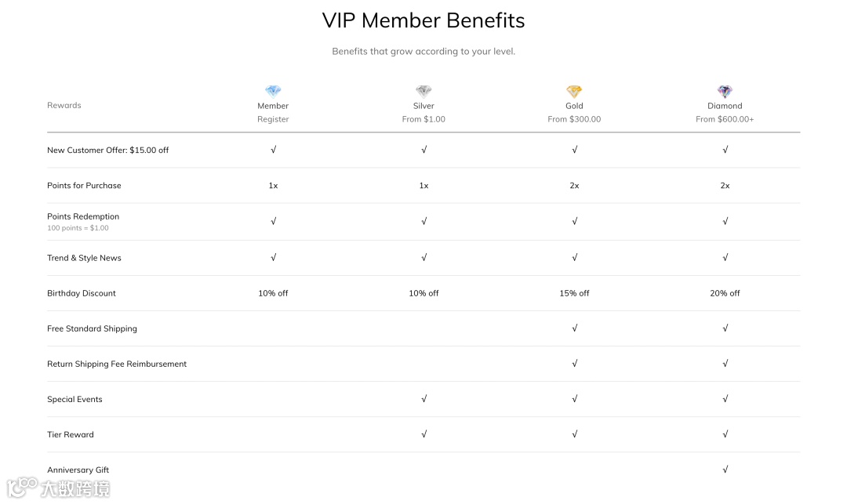
Task: Click the Diamond "From $600.00+" label
Action: pyautogui.click(x=725, y=119)
